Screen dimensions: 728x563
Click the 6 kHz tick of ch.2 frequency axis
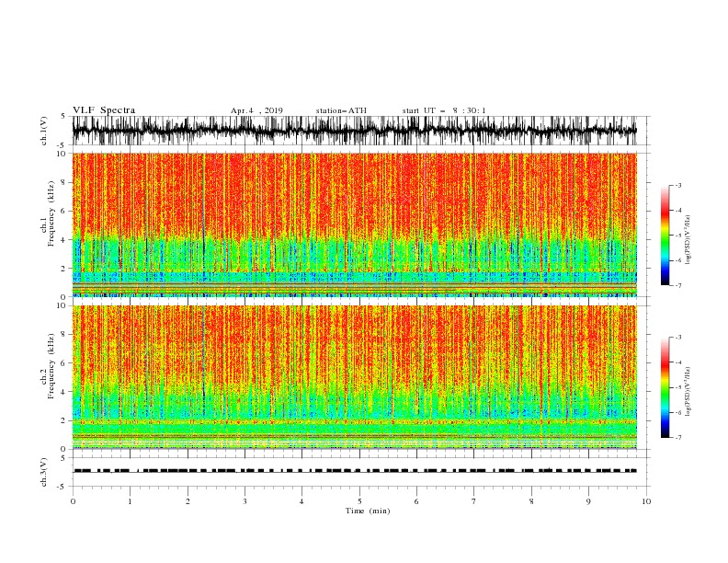pos(64,363)
